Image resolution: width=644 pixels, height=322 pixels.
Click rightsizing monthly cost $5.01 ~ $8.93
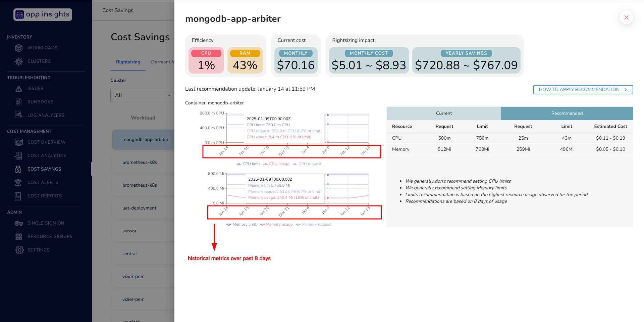tap(369, 60)
